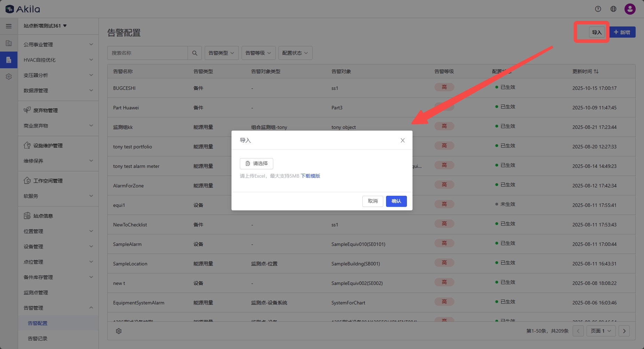
Task: Click the globe language icon
Action: click(613, 9)
